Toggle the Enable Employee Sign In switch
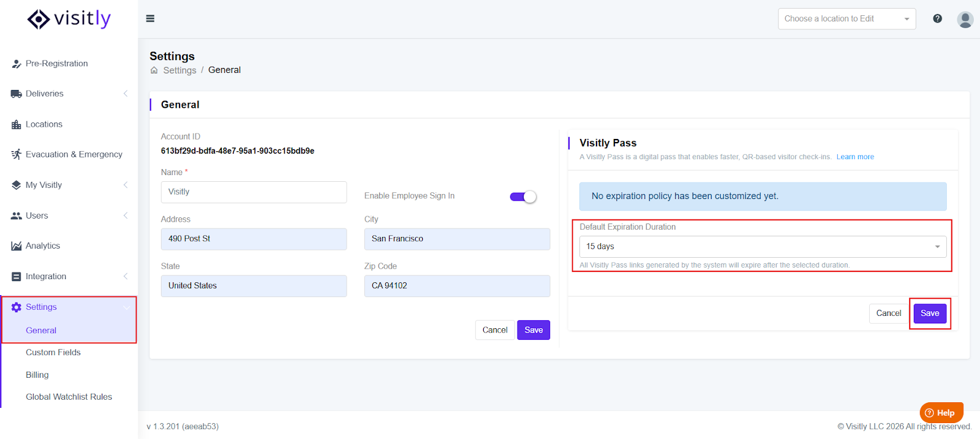Image resolution: width=980 pixels, height=439 pixels. tap(523, 197)
